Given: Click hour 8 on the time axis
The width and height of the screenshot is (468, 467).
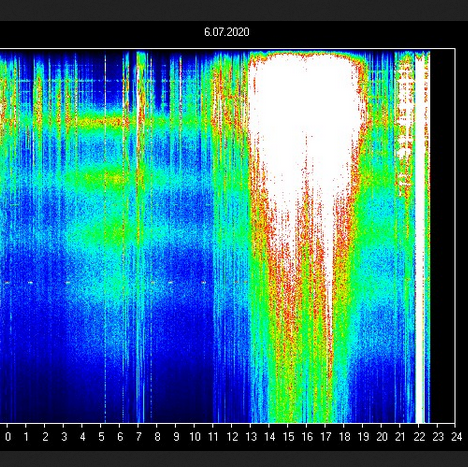Looking at the screenshot, I should click(157, 436).
